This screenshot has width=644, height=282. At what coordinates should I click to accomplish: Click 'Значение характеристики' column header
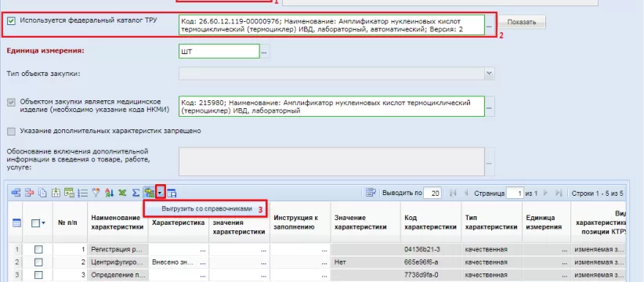(366, 222)
